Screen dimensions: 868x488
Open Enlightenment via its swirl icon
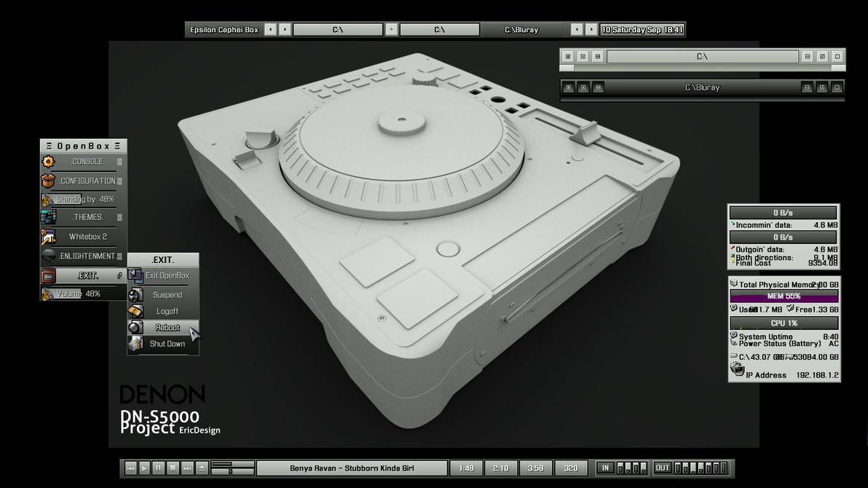(x=48, y=255)
